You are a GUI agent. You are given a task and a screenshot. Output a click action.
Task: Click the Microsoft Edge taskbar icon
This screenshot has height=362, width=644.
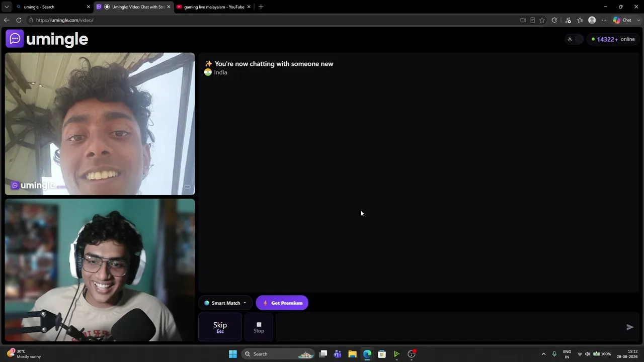click(x=367, y=354)
